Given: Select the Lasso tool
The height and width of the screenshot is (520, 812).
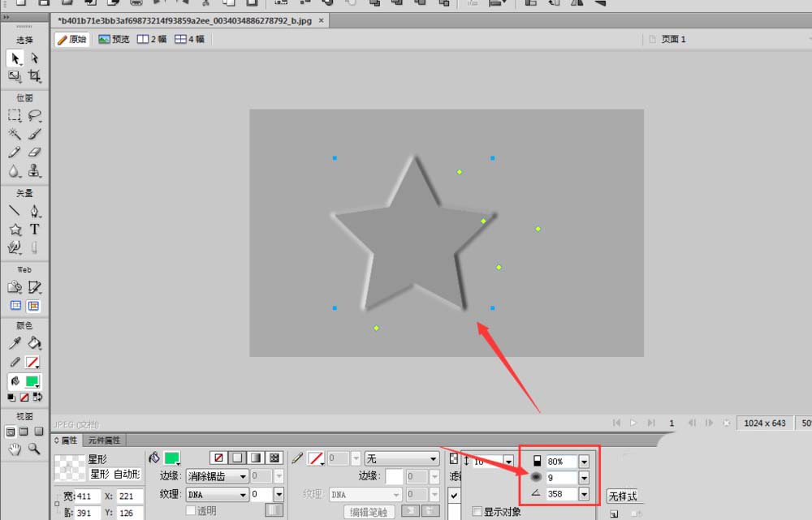Looking at the screenshot, I should [35, 115].
